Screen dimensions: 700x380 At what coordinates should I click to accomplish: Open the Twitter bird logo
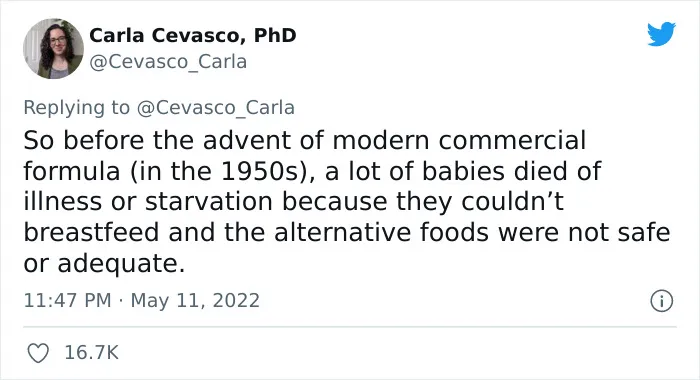661,34
